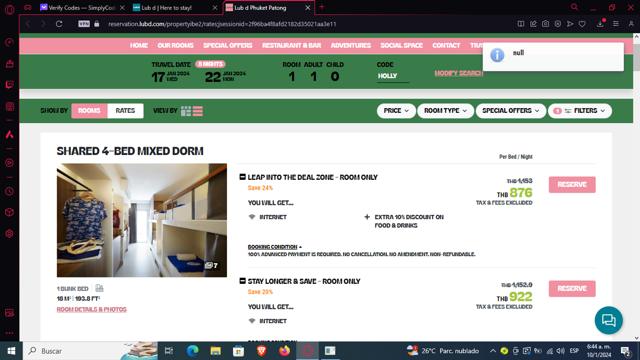Open File Explorer from the taskbar
The width and height of the screenshot is (640, 360).
216,351
